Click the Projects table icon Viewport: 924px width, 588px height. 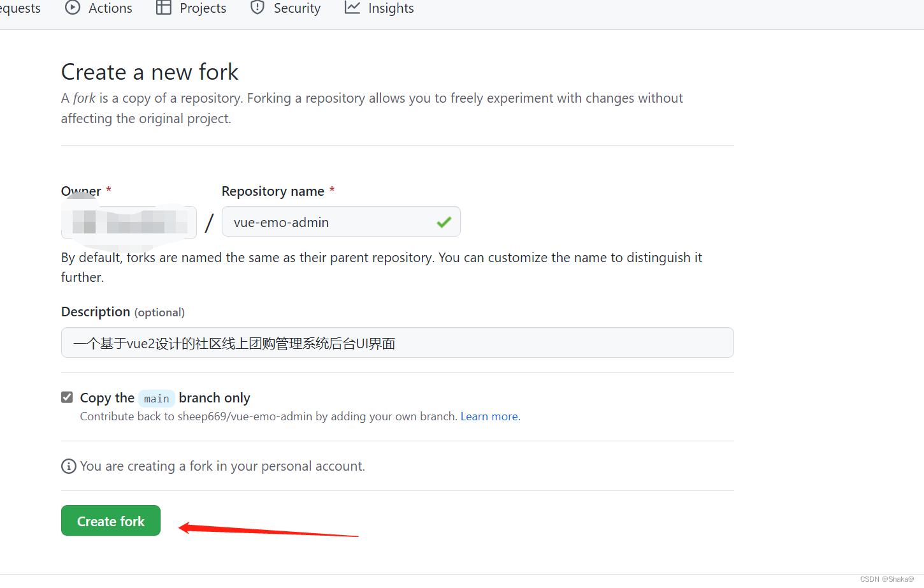[x=164, y=8]
